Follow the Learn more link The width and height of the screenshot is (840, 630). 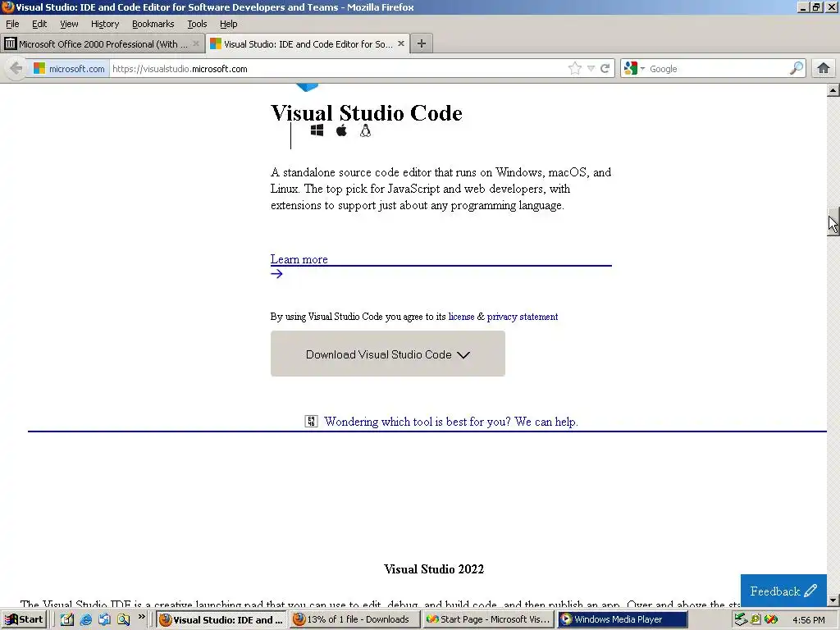pyautogui.click(x=299, y=259)
